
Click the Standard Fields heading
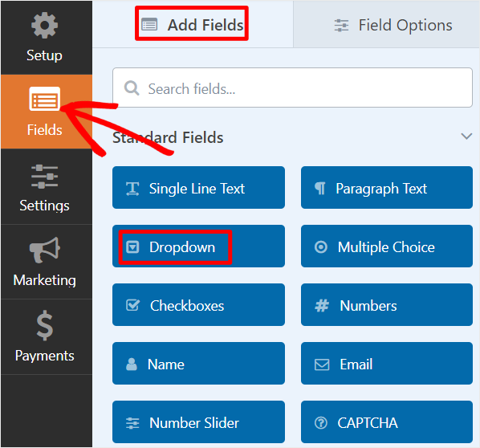[x=168, y=137]
